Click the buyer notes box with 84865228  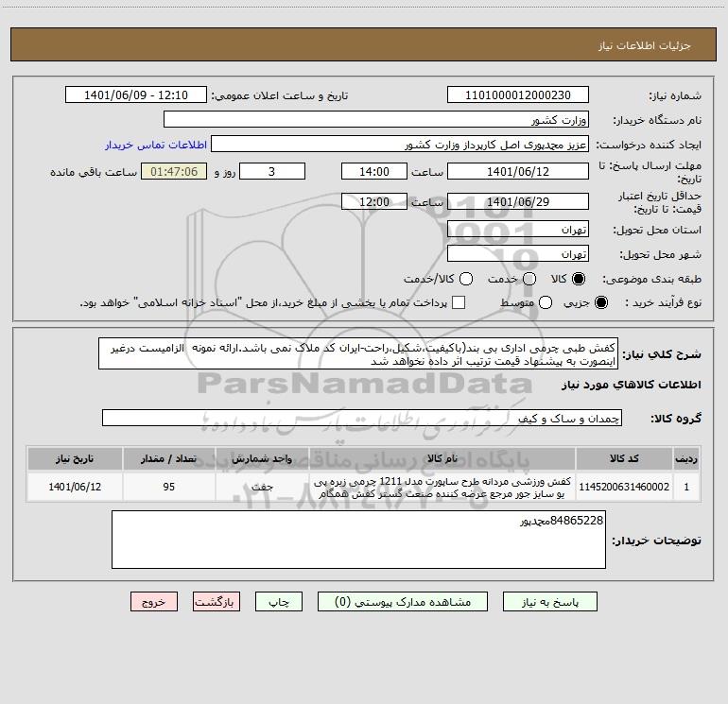click(358, 540)
